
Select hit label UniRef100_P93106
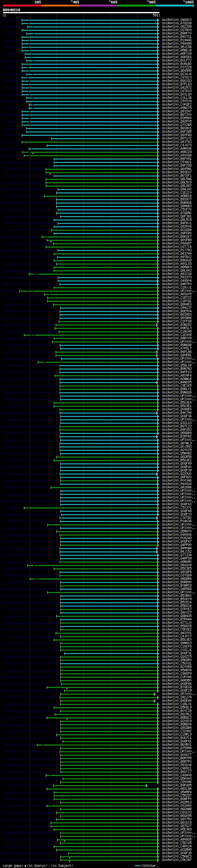coord(177,765)
